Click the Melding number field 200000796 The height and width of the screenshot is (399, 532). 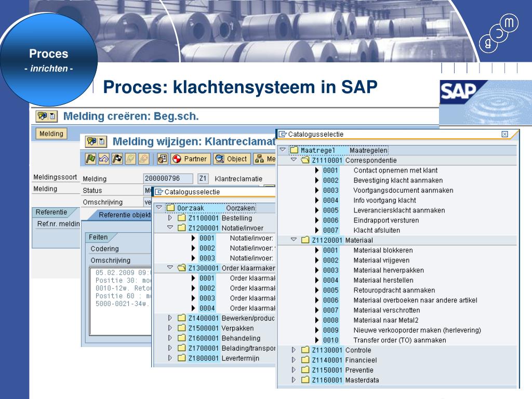[168, 179]
